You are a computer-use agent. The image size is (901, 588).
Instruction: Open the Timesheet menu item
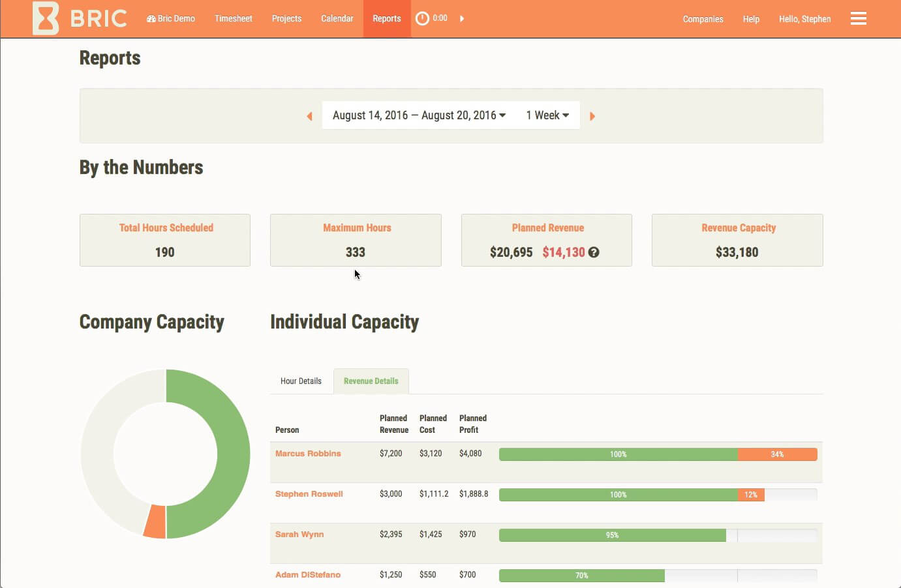coord(233,18)
